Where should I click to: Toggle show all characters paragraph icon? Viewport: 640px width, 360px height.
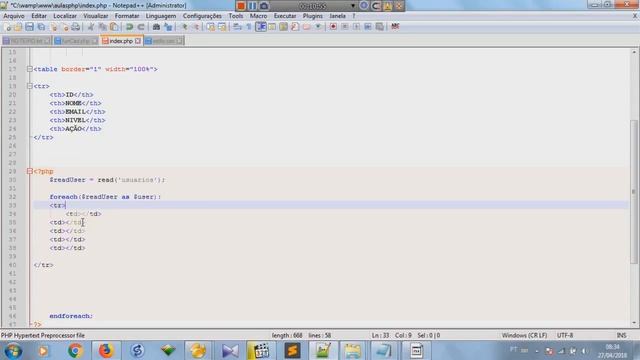coord(249,27)
